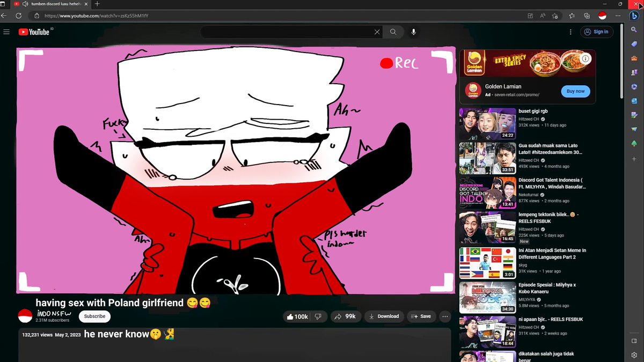
Task: Go to YouTube home via logo
Action: (34, 32)
